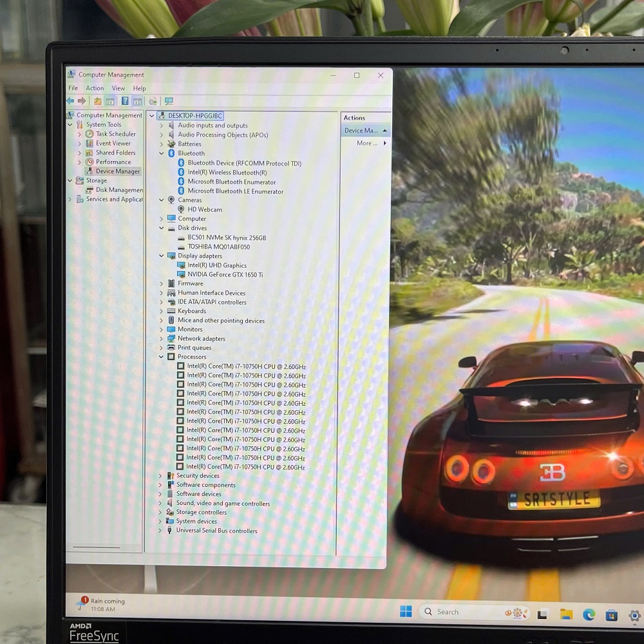The width and height of the screenshot is (644, 644).
Task: Click the HD Webcam camera icon
Action: 181,209
